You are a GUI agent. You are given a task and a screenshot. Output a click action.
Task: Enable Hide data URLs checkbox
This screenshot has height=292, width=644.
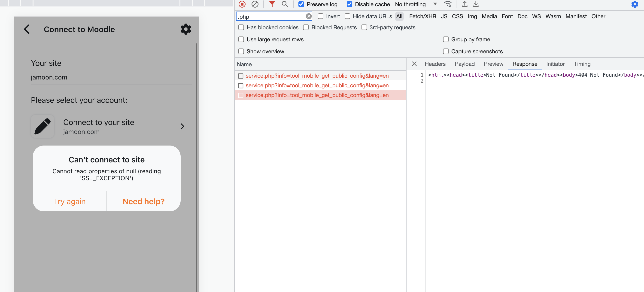click(x=347, y=16)
